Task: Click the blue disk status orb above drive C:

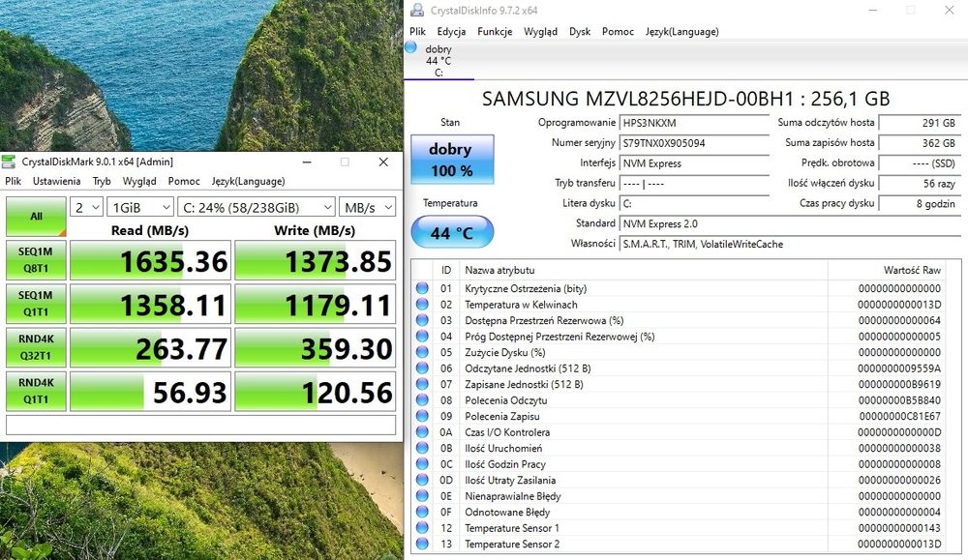Action: pos(411,47)
